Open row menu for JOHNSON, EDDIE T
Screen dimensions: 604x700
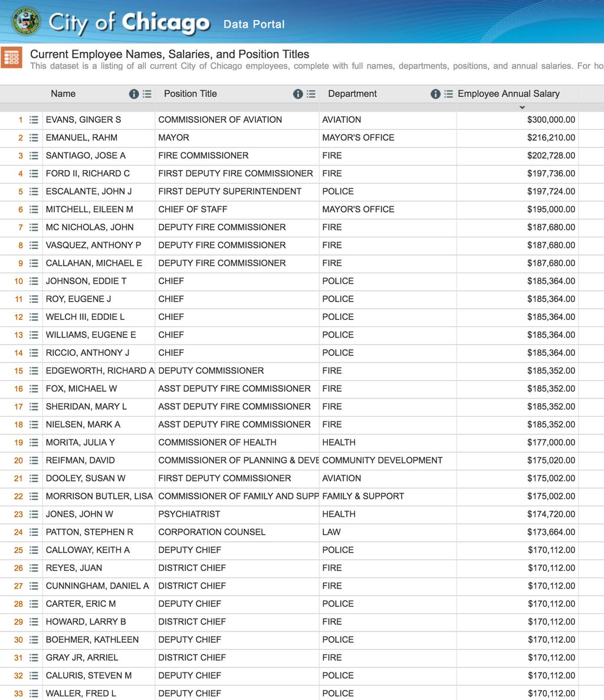pos(34,281)
